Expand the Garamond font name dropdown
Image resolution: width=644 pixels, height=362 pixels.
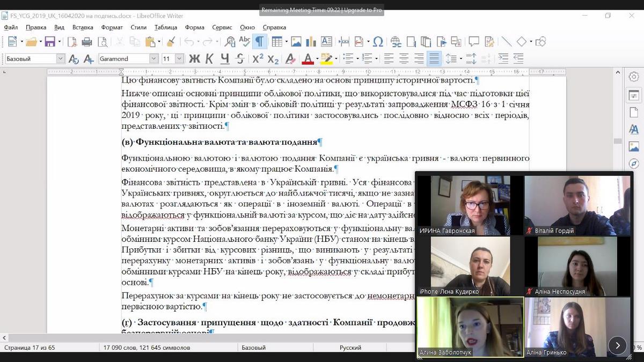point(154,58)
